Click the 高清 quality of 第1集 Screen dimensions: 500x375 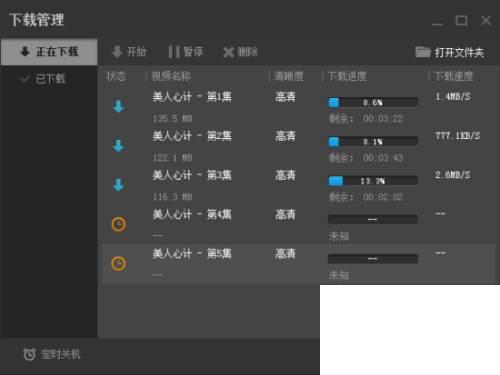click(x=285, y=97)
